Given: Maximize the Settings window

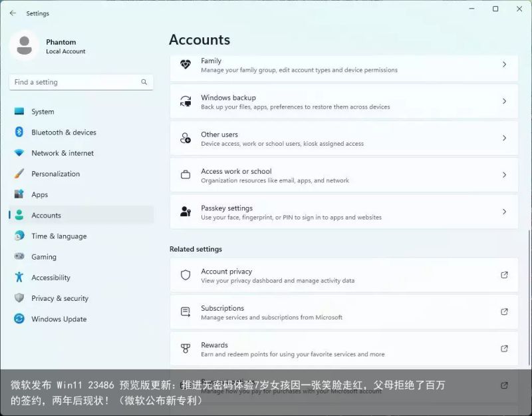Looking at the screenshot, I should 495,9.
